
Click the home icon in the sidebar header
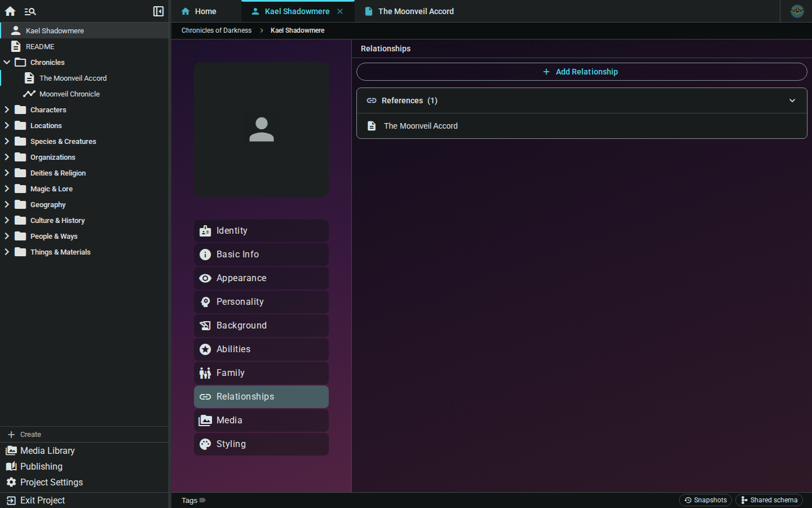(10, 11)
